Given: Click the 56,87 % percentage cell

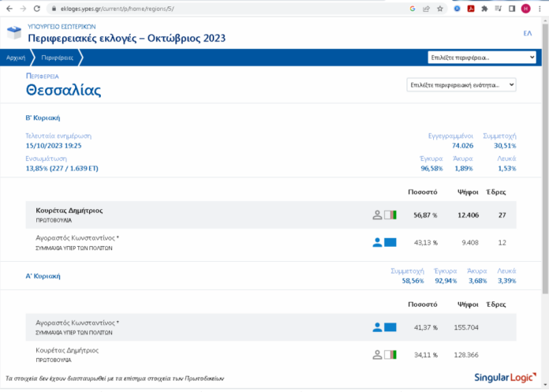Looking at the screenshot, I should pyautogui.click(x=425, y=215).
